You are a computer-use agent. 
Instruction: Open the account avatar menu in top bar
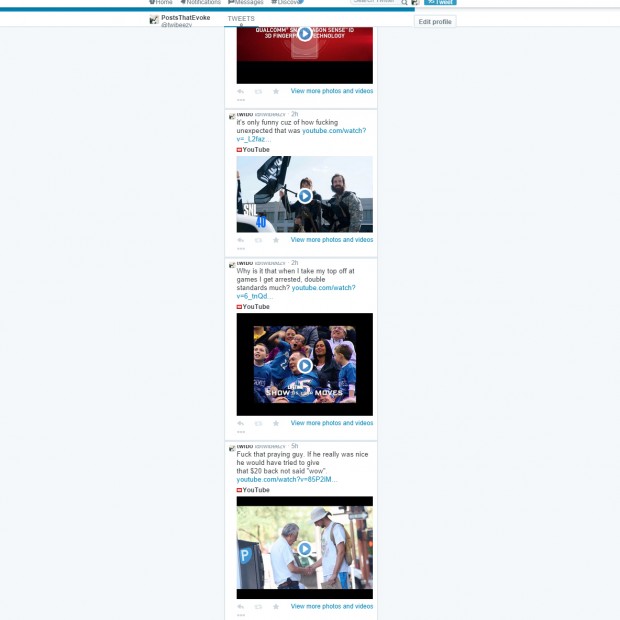[x=415, y=2]
